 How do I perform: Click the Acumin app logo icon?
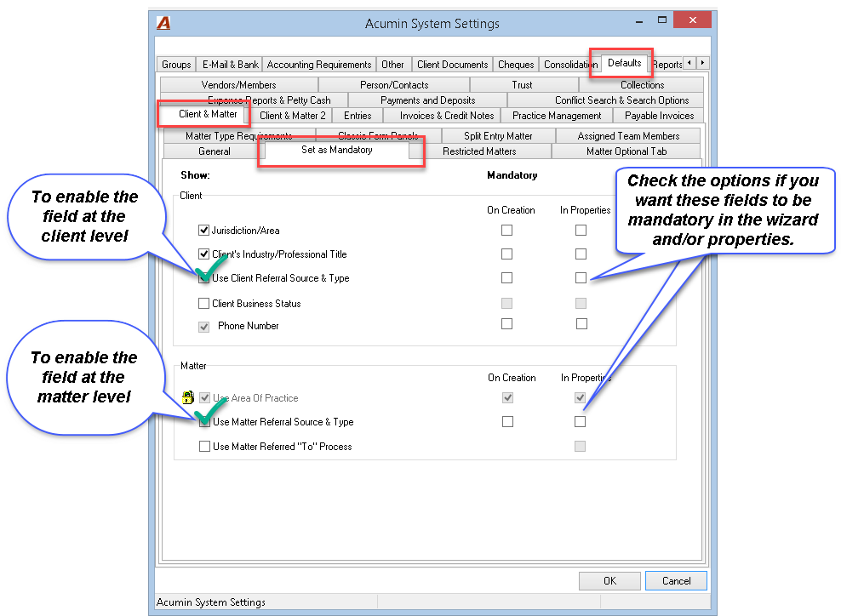pyautogui.click(x=163, y=23)
